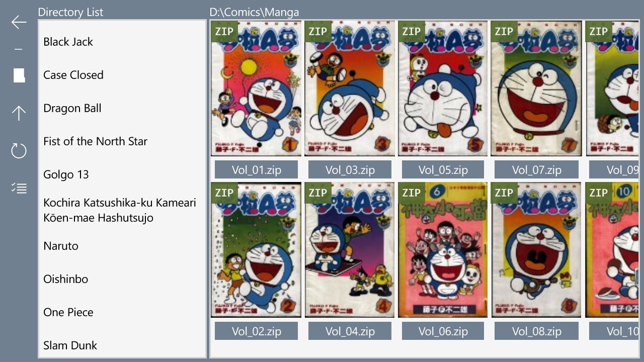Open the Vol_04 cover thumbnail
The width and height of the screenshot is (644, 362).
coord(350,250)
